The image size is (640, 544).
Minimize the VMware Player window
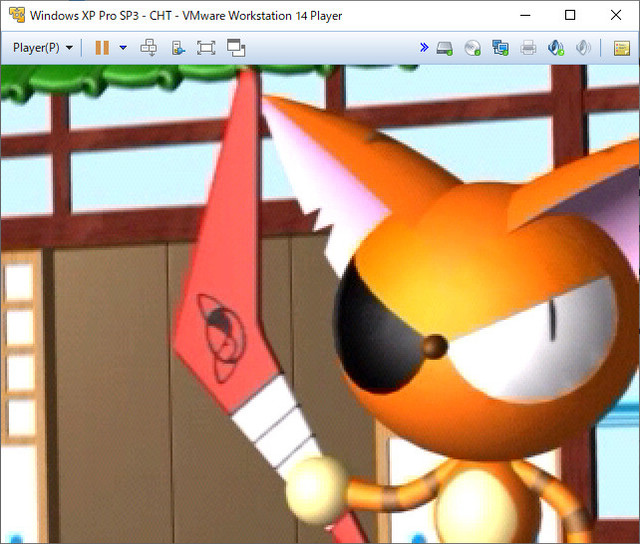coord(525,16)
